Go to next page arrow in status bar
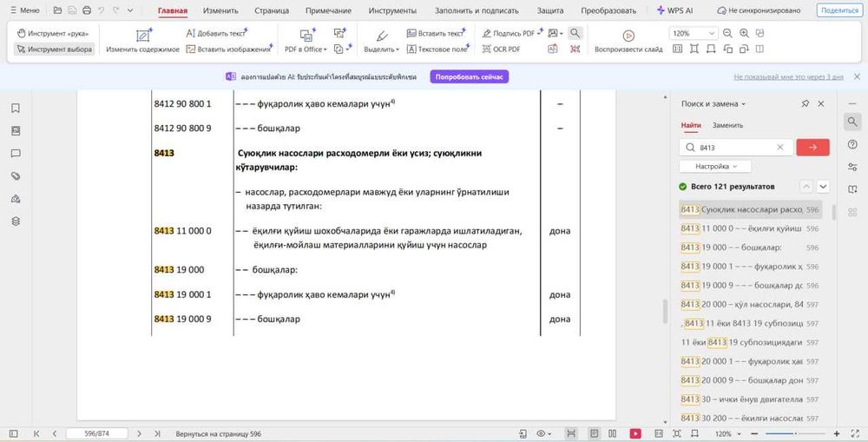Screen dimensions: 868x442 click(x=139, y=433)
